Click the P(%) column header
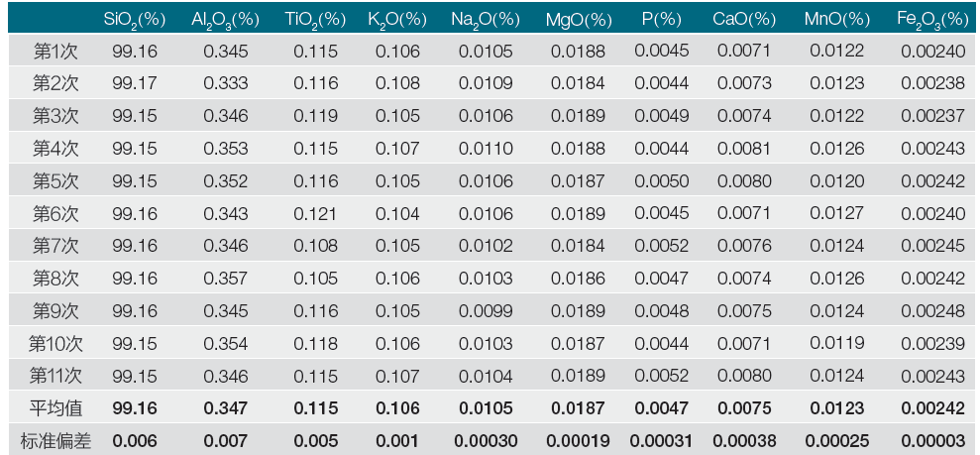Viewport: 980px width, 455px height. [x=661, y=20]
